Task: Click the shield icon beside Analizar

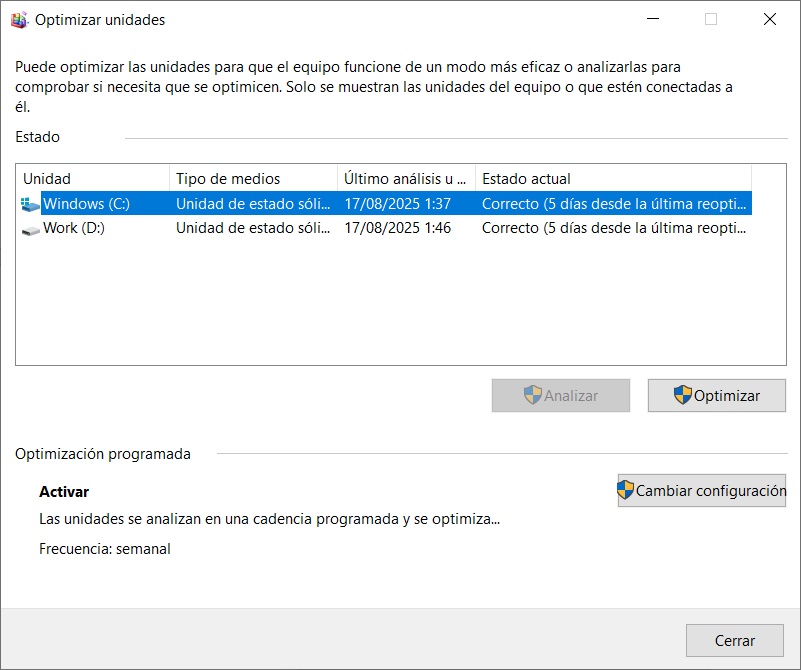Action: (533, 395)
